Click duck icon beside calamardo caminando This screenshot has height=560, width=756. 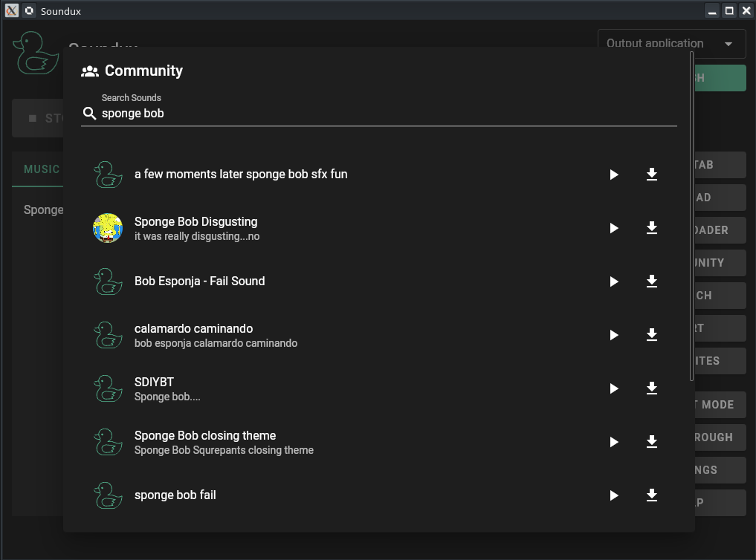point(108,335)
